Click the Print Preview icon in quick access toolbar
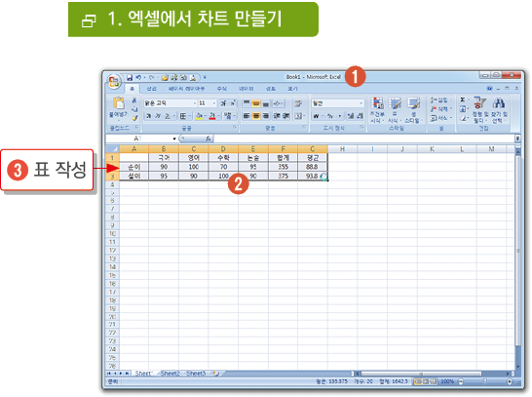 [x=192, y=78]
